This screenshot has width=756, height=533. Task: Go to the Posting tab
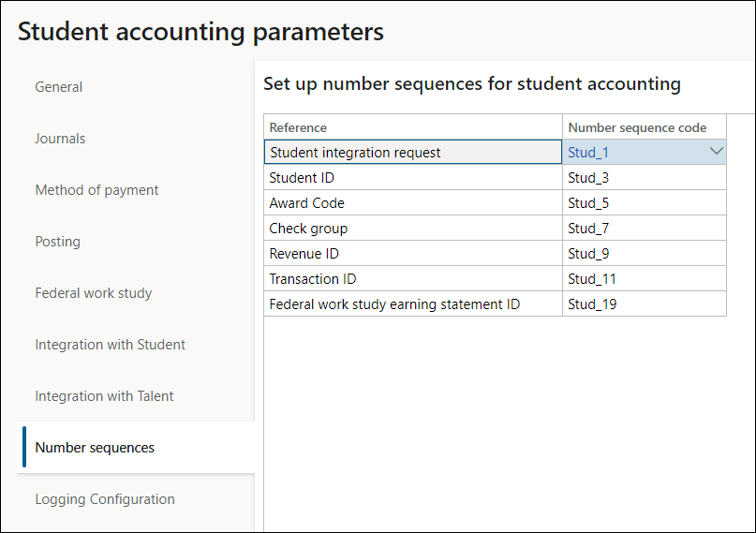pos(57,242)
